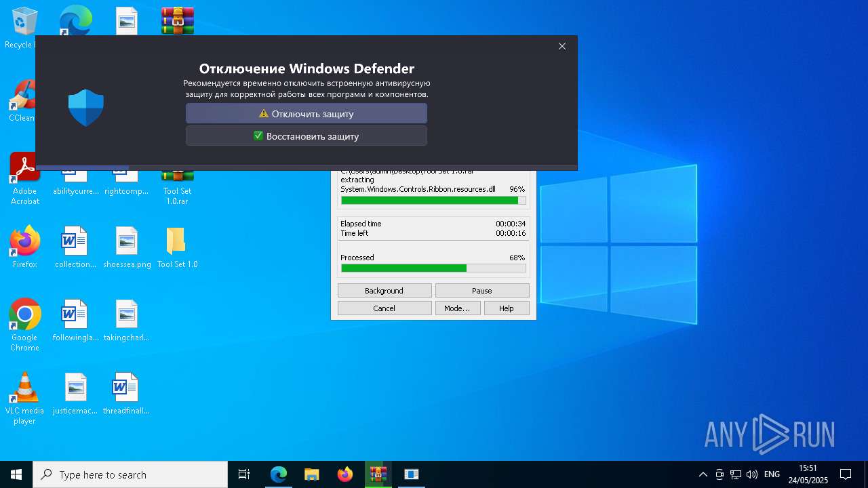This screenshot has height=488, width=868.
Task: Select the abilitycurre... document icon
Action: (x=75, y=183)
